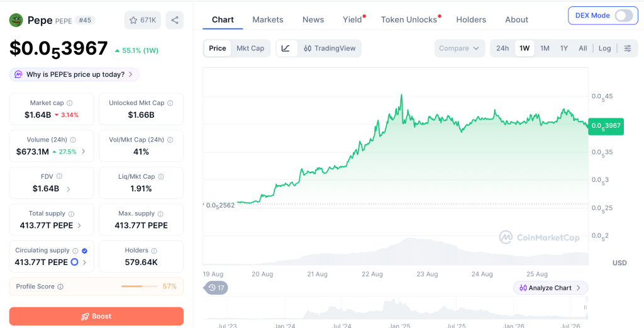Click the Boost button
Image resolution: width=644 pixels, height=328 pixels.
(96, 316)
